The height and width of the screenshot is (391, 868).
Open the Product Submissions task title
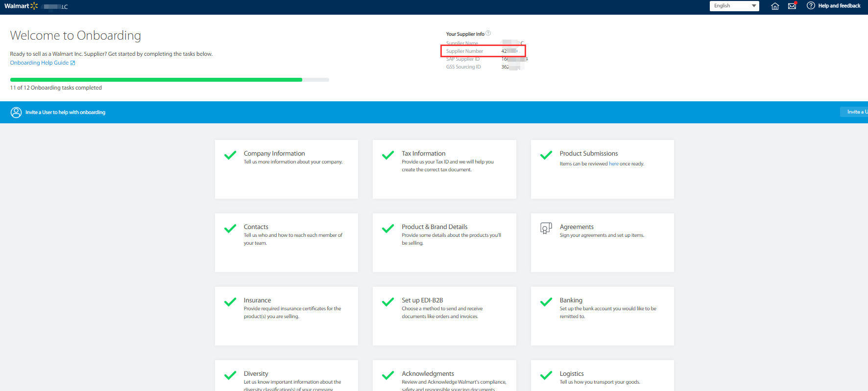click(589, 154)
